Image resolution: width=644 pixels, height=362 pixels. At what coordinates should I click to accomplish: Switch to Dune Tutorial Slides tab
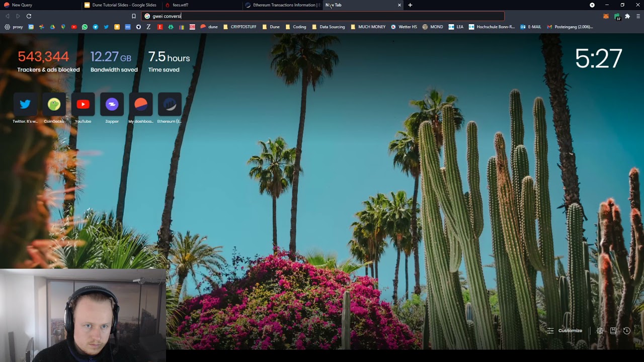point(121,5)
